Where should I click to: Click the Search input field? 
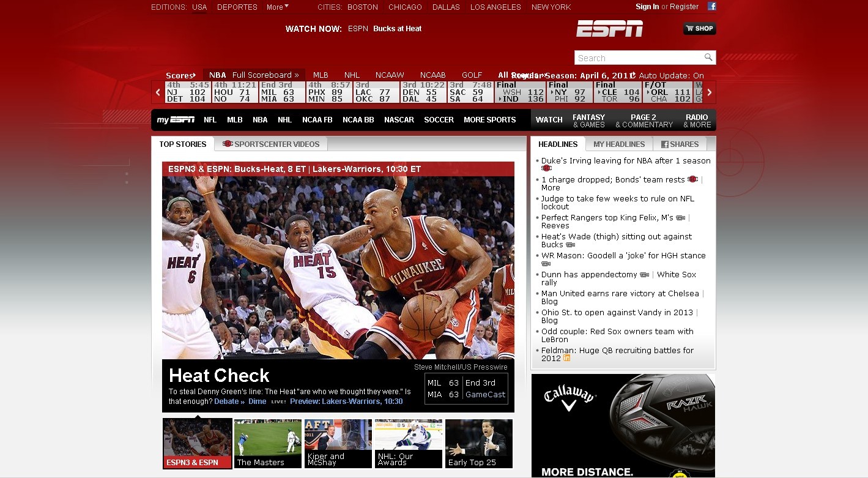[639, 58]
